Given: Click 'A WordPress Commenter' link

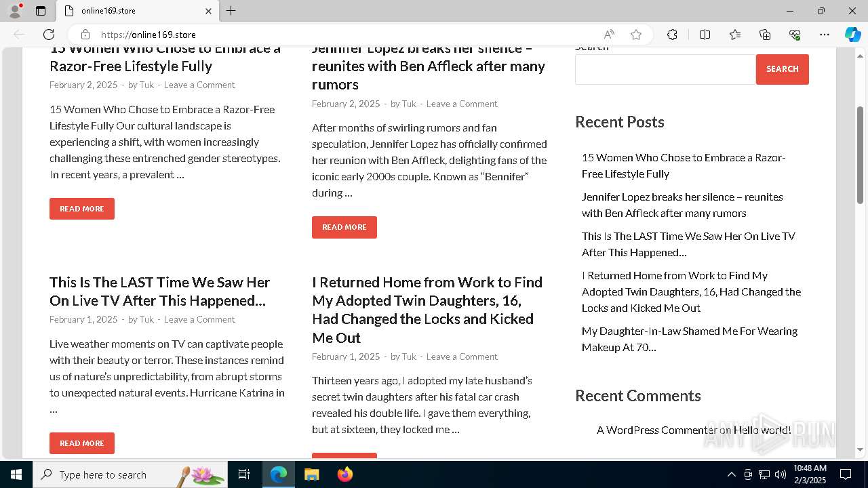Looking at the screenshot, I should click(x=656, y=430).
